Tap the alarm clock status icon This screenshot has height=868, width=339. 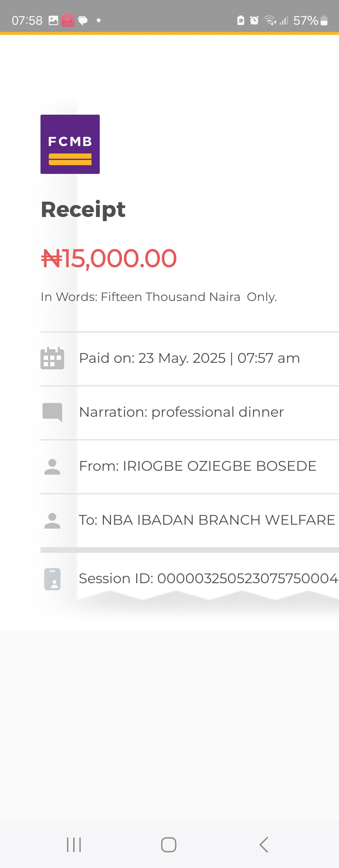click(254, 20)
